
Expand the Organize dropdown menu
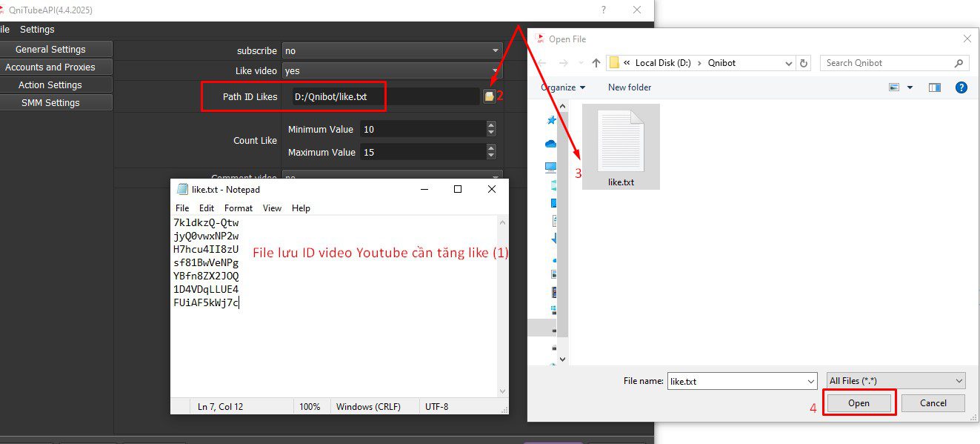(x=563, y=87)
